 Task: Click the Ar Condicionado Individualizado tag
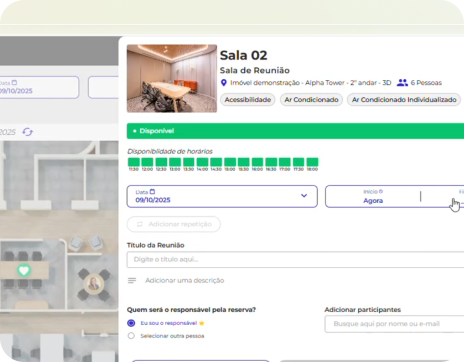coord(404,100)
